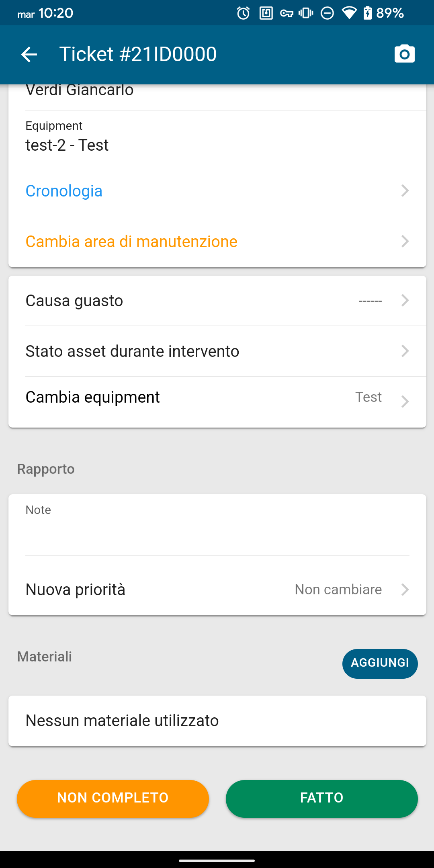
Task: Tap the Wi-Fi status icon
Action: point(349,13)
